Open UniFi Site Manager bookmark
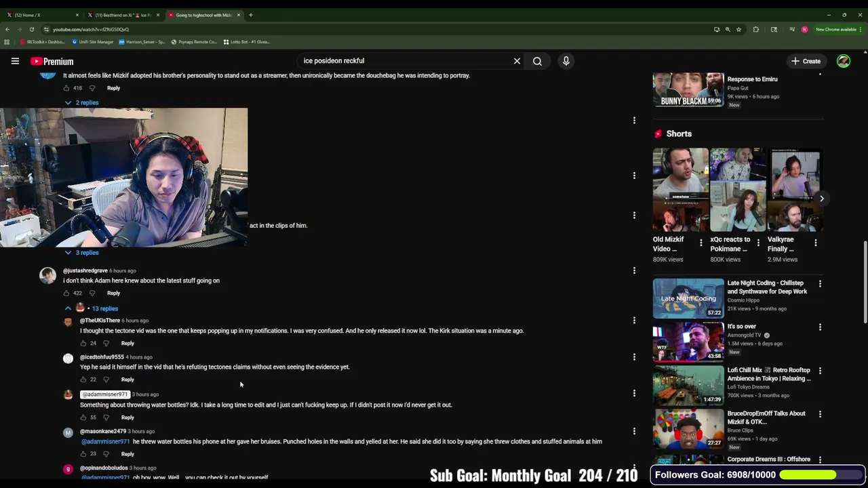 point(93,42)
